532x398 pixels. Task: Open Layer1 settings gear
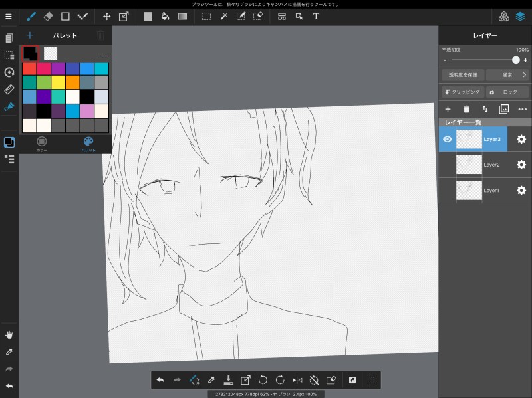click(x=521, y=191)
